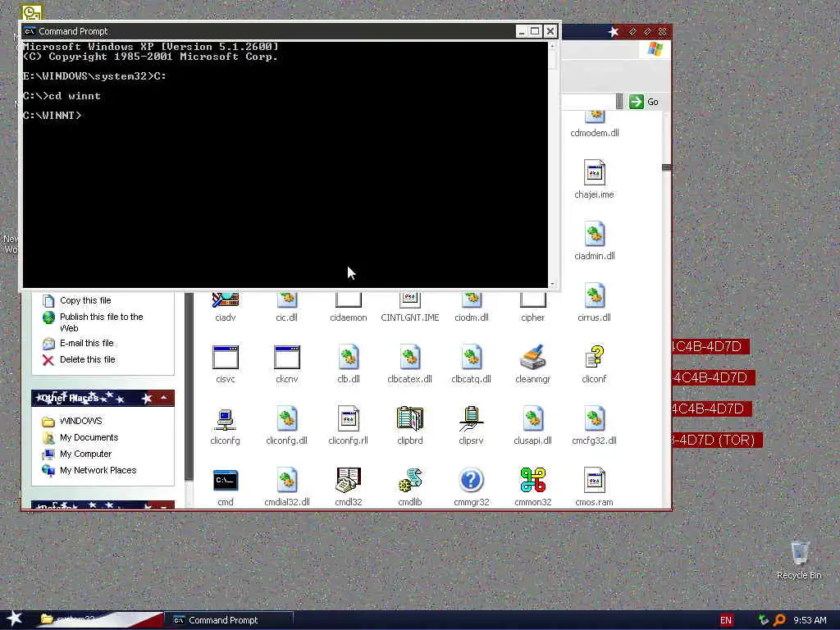Image resolution: width=840 pixels, height=630 pixels.
Task: Click the Go button in address bar
Action: click(x=645, y=102)
